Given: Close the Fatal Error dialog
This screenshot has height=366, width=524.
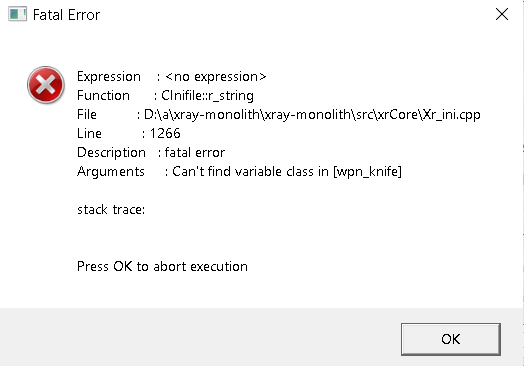Looking at the screenshot, I should (x=502, y=14).
